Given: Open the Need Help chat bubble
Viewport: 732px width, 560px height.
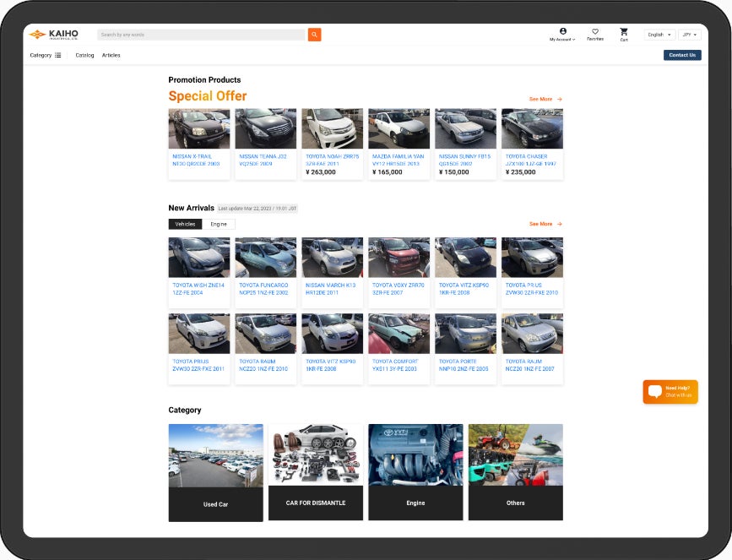Looking at the screenshot, I should [x=670, y=391].
